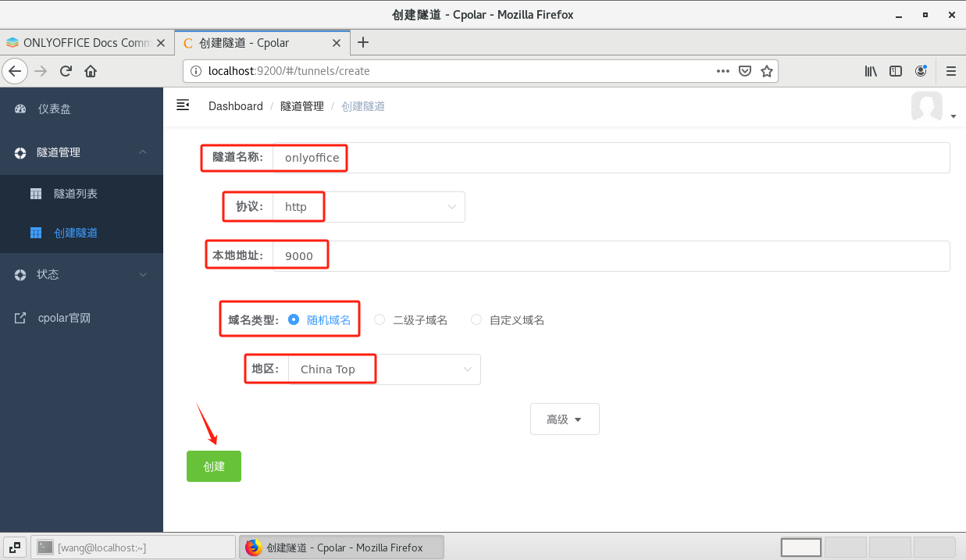Select the 随机域名 radio button
966x560 pixels.
294,319
